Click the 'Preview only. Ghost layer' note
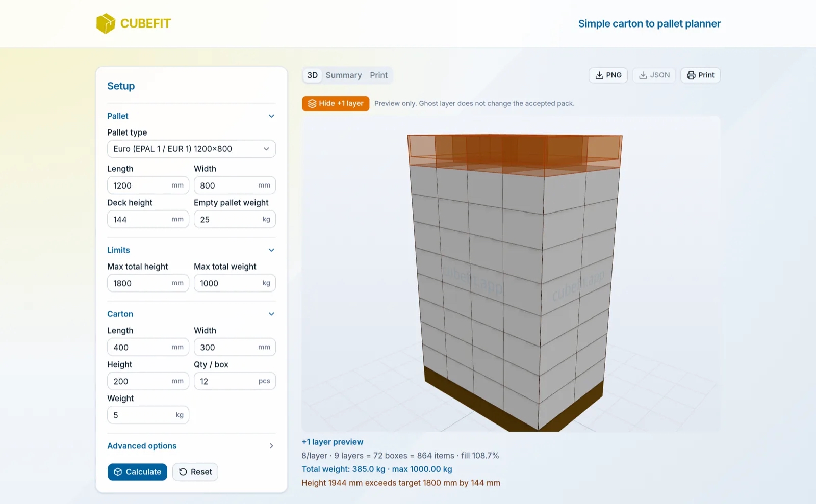 point(474,103)
